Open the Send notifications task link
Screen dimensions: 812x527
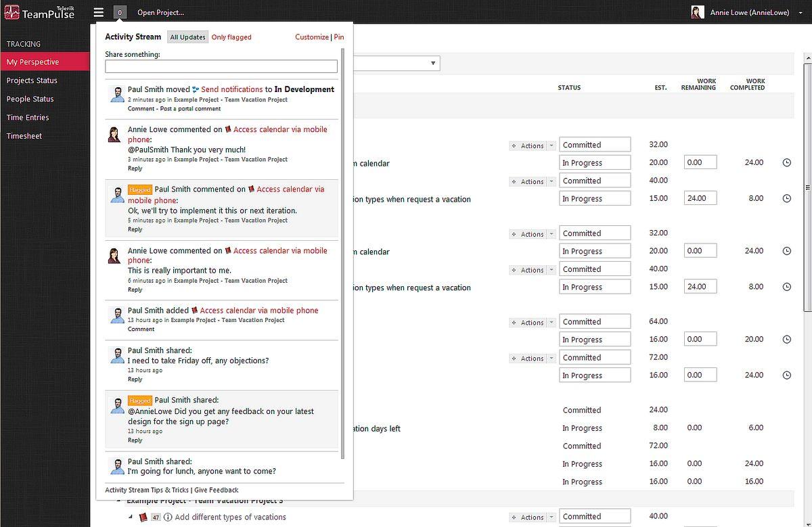(x=231, y=89)
